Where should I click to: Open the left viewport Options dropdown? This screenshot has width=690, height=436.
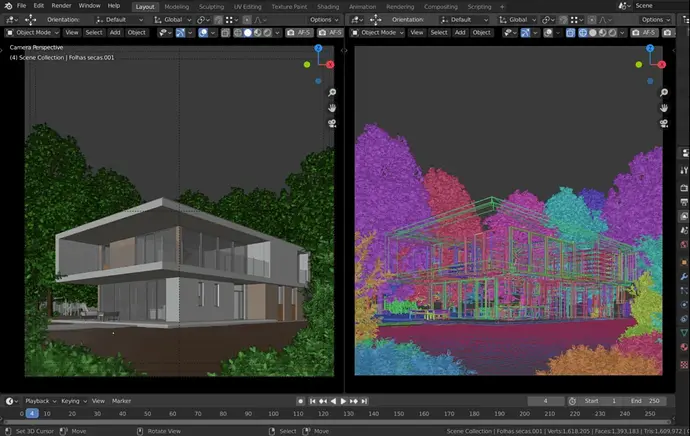point(324,20)
